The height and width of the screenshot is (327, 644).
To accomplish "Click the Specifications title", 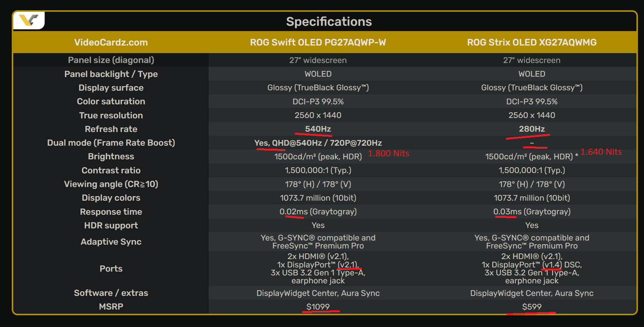I will [329, 22].
